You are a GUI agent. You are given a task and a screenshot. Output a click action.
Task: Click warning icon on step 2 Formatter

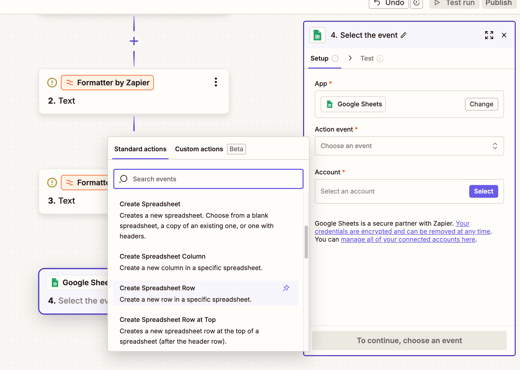click(x=52, y=82)
